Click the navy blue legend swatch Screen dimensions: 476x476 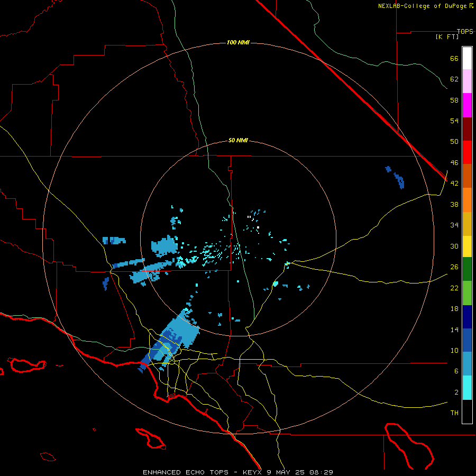(x=467, y=317)
